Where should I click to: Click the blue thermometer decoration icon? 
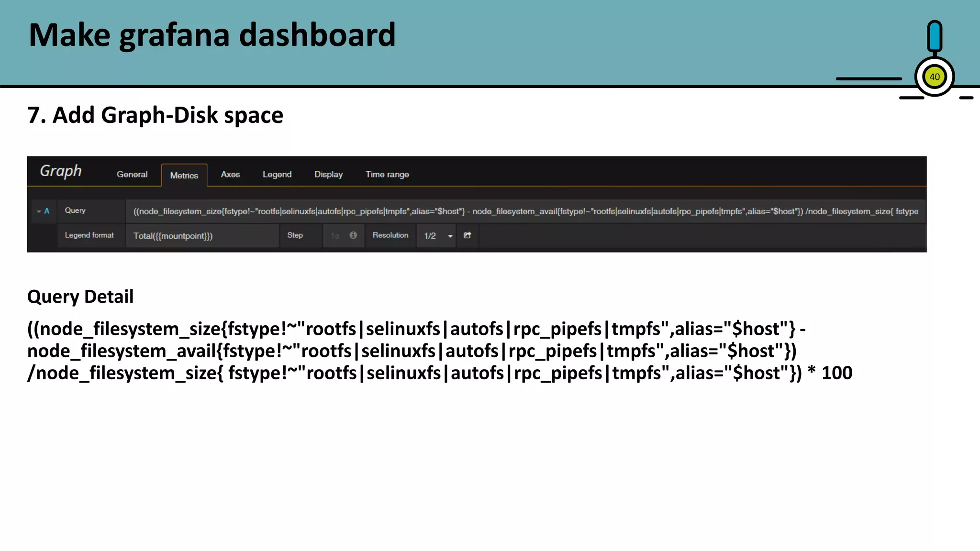click(934, 36)
